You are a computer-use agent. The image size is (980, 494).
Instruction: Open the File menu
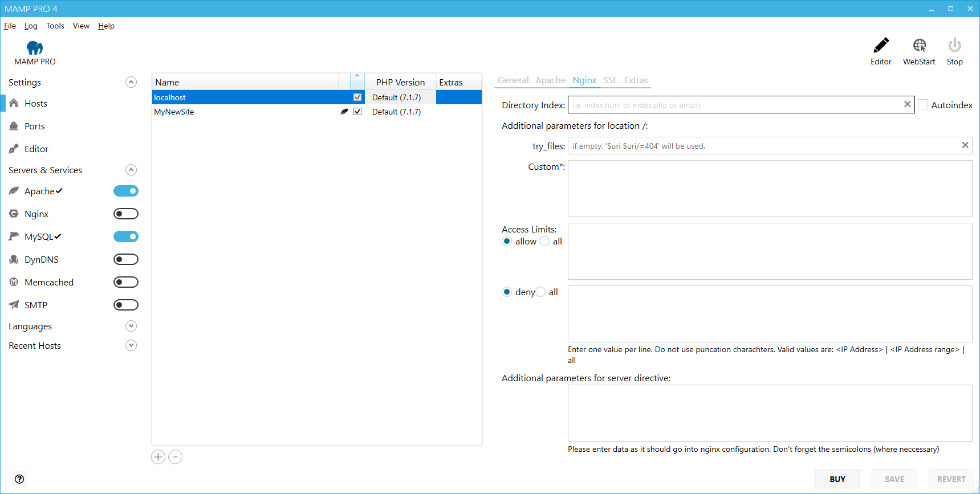[x=10, y=26]
